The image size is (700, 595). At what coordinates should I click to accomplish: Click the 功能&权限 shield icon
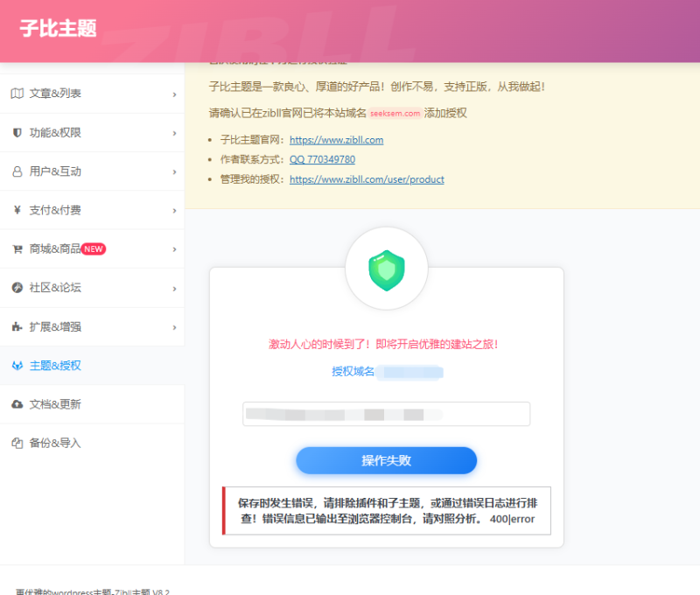point(16,132)
